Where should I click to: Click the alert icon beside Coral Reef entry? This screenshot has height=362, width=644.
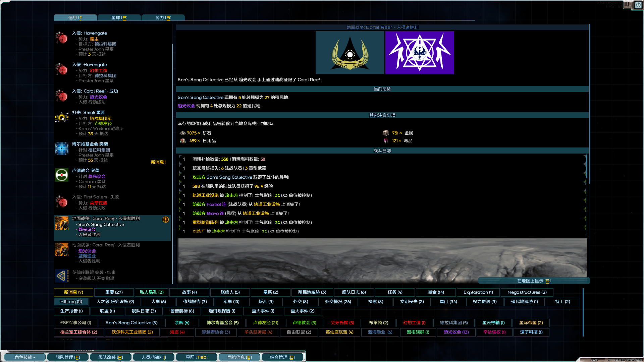click(165, 220)
